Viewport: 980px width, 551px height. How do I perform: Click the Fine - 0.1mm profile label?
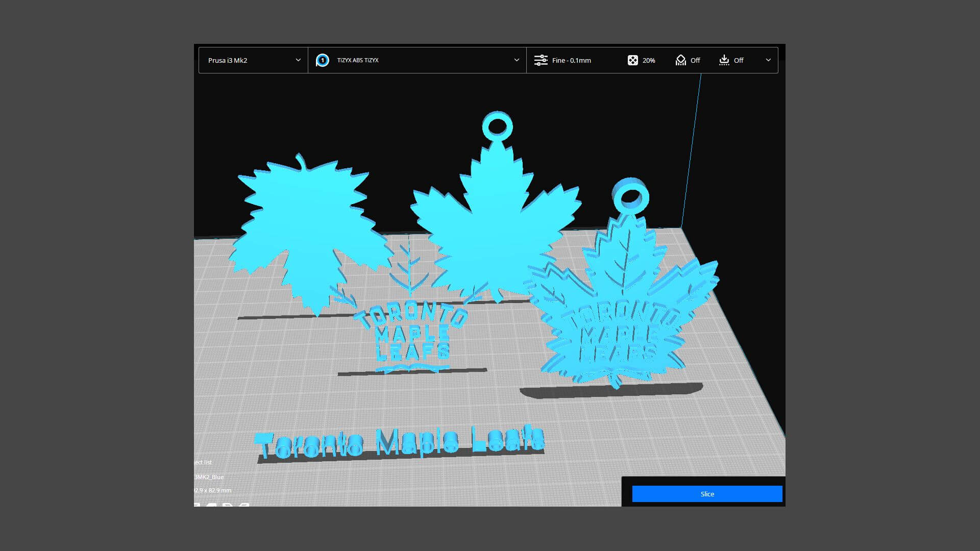tap(571, 60)
